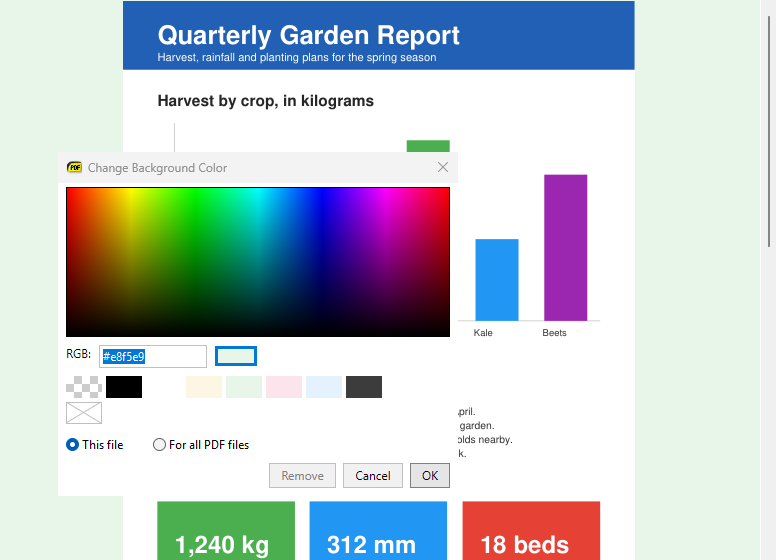Viewport: 776px width, 560px height.
Task: Click the green bar top behind dialog
Action: (x=428, y=146)
